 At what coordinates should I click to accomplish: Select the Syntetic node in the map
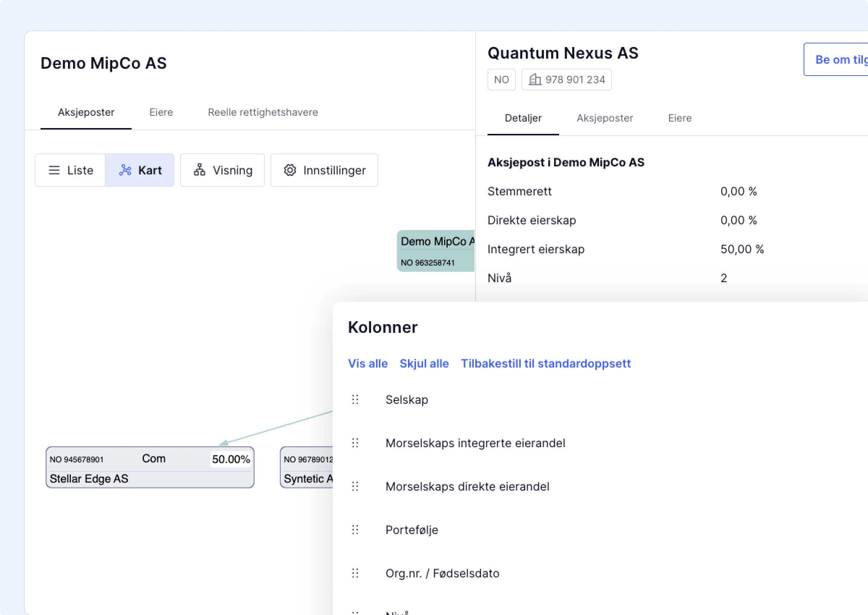pos(307,467)
